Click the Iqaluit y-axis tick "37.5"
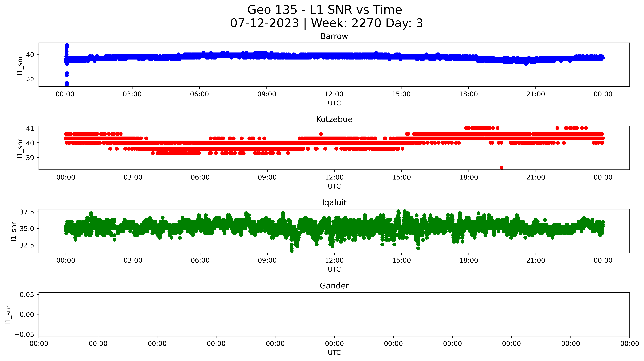Viewport: 644px width, 361px height. pos(27,212)
